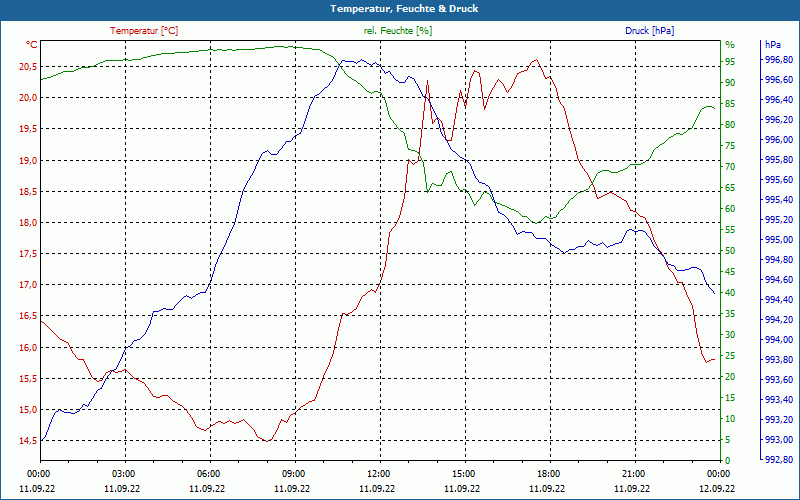The height and width of the screenshot is (500, 800).
Task: Click the '20,5' temperature axis value
Action: point(29,66)
